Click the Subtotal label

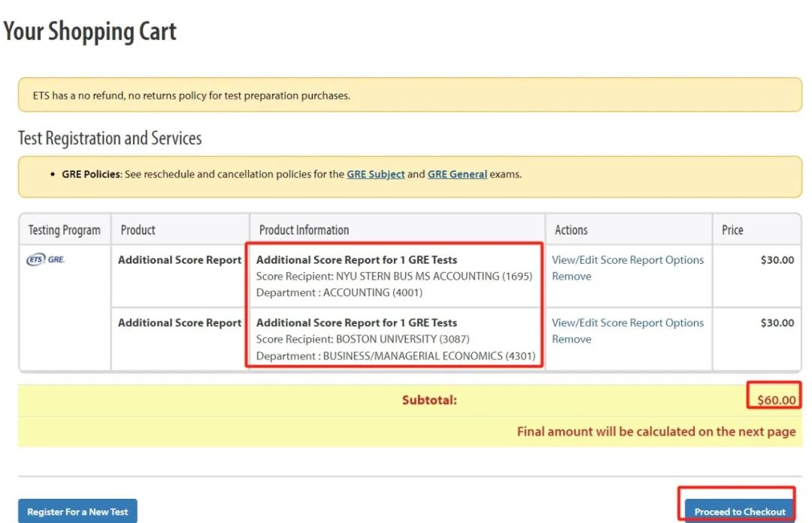[429, 400]
